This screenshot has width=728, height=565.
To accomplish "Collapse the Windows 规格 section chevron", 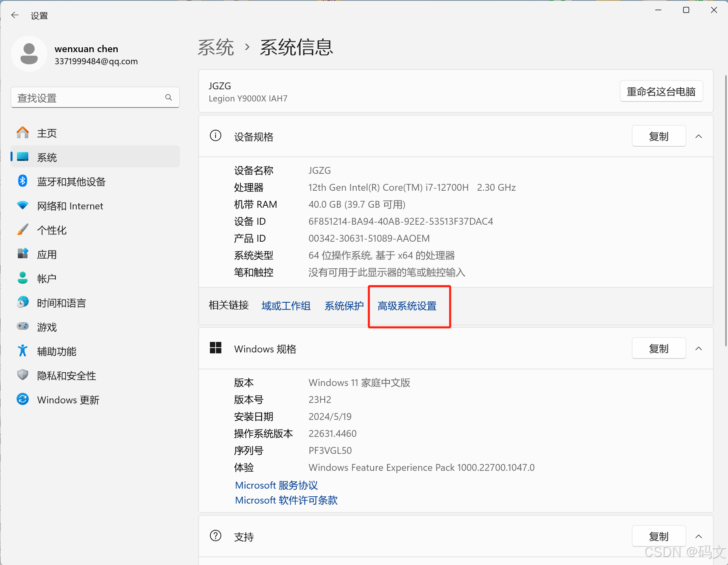I will coord(698,349).
